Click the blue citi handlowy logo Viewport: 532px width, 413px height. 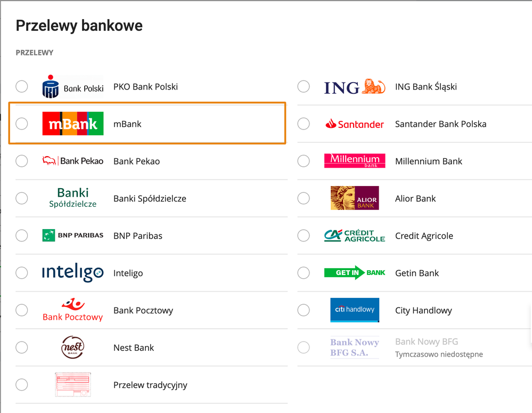point(355,310)
